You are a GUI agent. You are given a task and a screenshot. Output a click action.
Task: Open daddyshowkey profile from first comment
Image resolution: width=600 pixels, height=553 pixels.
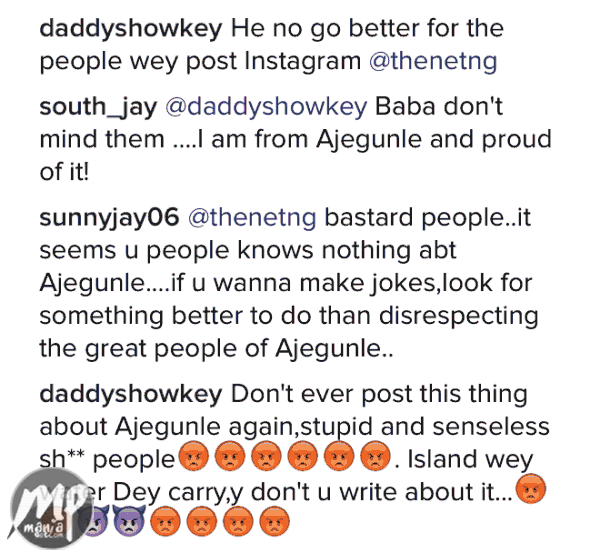coord(131,29)
